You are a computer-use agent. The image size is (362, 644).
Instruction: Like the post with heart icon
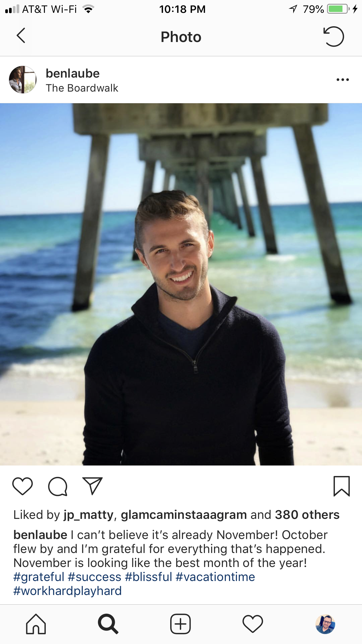22,486
